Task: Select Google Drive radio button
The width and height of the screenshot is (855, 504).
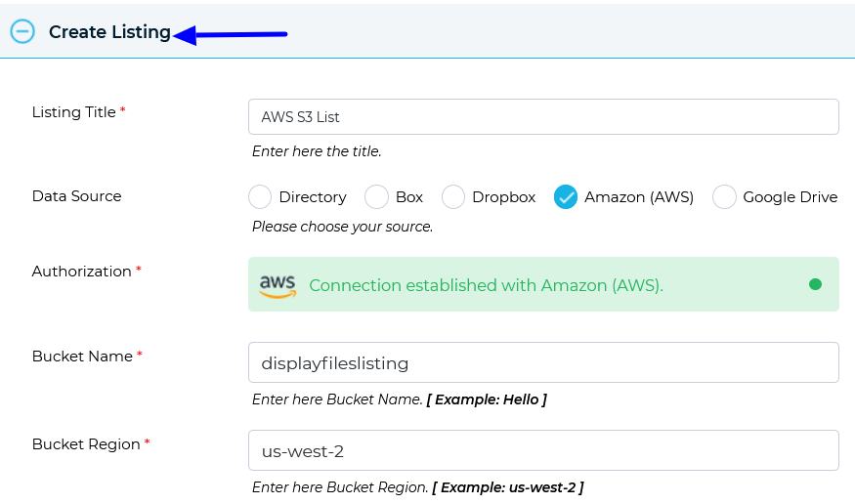Action: [724, 196]
